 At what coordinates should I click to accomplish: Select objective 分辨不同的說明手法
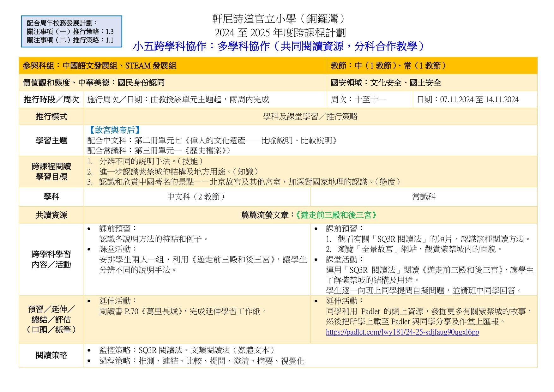[x=151, y=161]
